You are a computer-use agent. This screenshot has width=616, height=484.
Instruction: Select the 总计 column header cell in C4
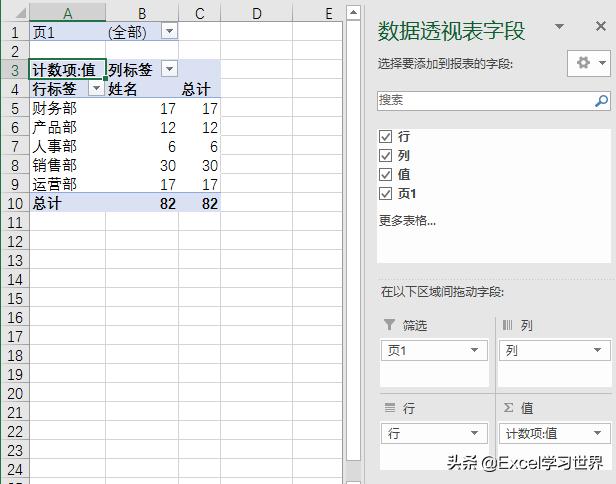[200, 89]
